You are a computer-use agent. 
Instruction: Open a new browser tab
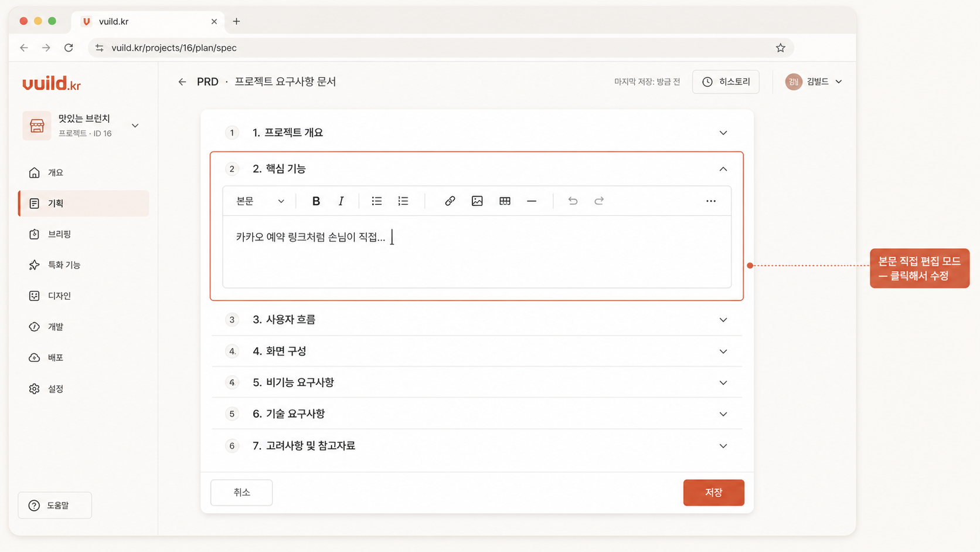236,22
